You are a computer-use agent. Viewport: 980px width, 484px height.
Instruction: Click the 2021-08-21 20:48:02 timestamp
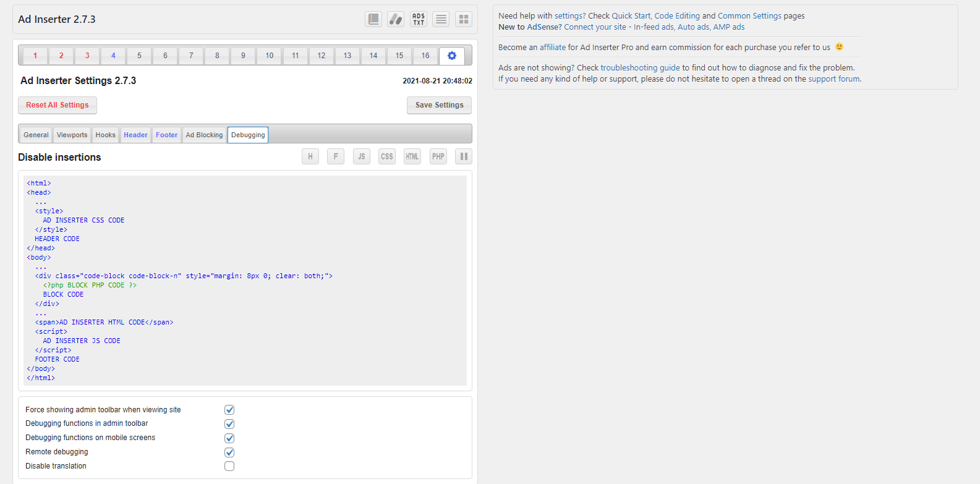click(x=437, y=81)
